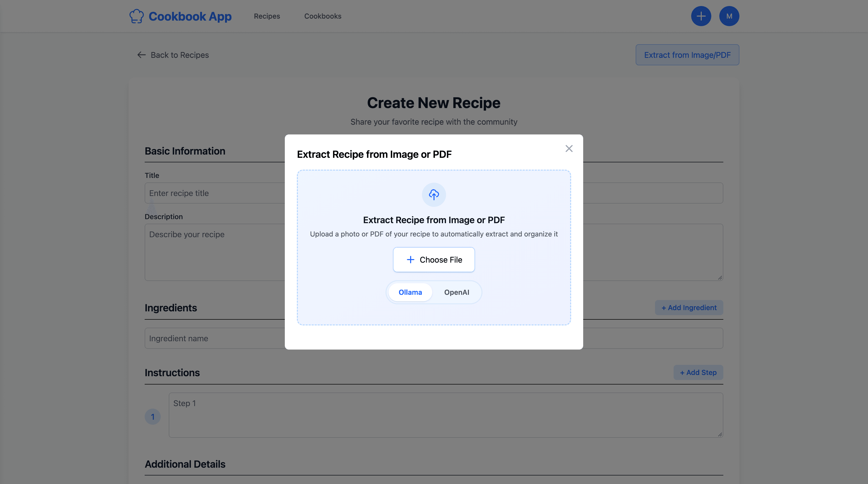Click the chef hat logo icon
868x484 pixels.
point(136,16)
